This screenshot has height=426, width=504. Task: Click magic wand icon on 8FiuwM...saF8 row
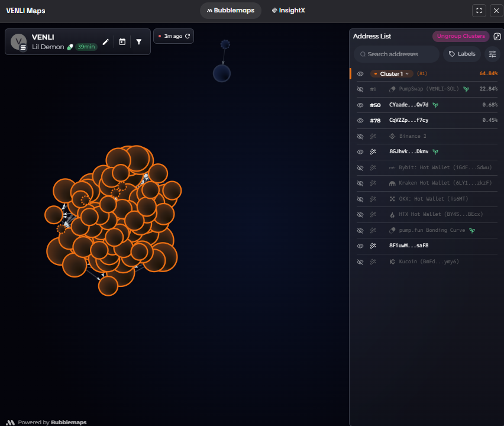(373, 246)
